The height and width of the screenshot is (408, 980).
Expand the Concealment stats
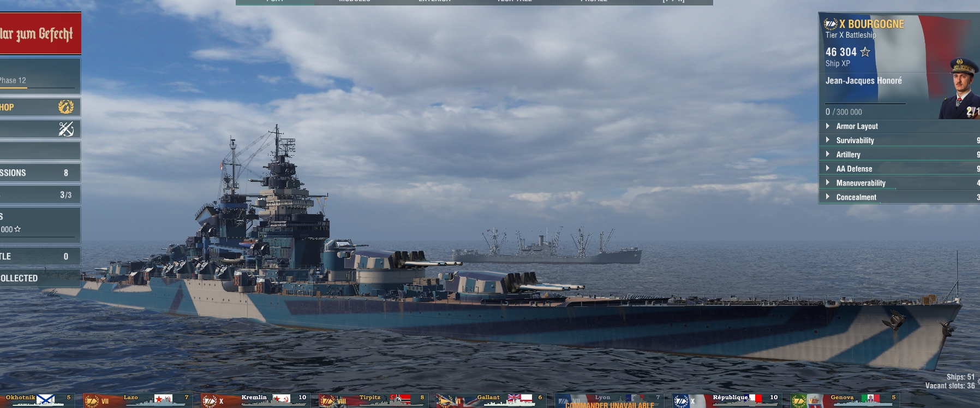point(899,197)
